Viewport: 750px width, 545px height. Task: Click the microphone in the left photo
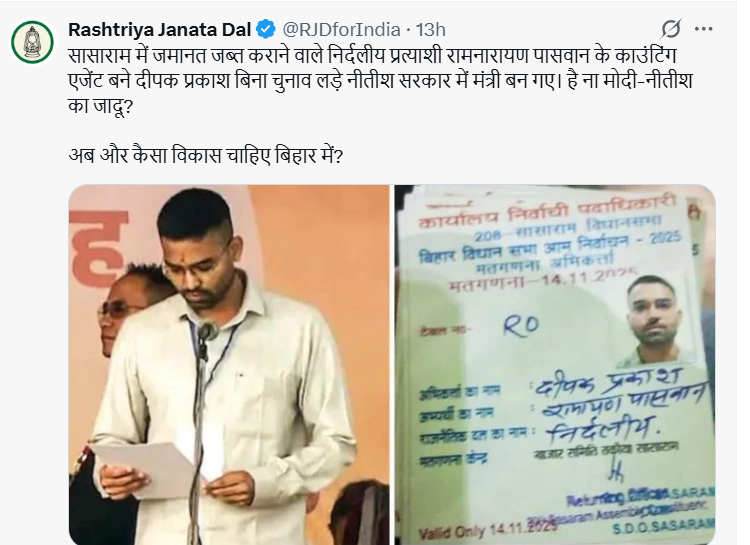click(207, 332)
